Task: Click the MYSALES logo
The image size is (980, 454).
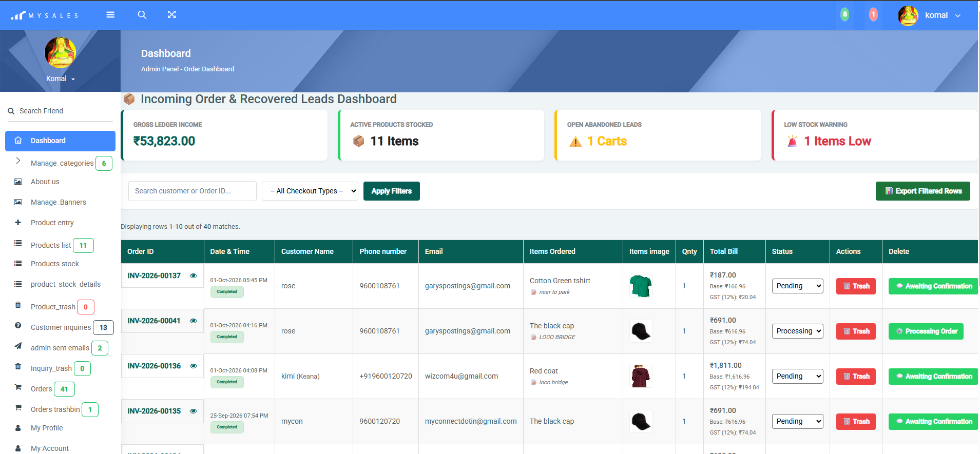Action: coord(45,15)
